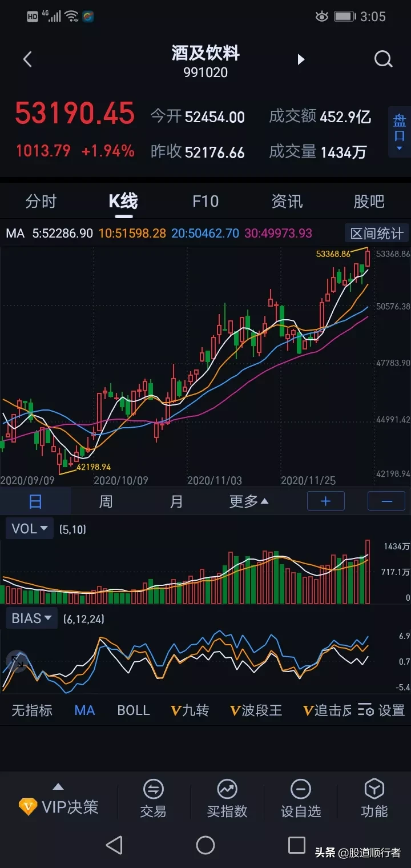Viewport: 411px width, 868px height.
Task: Open the 资讯 tab
Action: click(x=287, y=202)
